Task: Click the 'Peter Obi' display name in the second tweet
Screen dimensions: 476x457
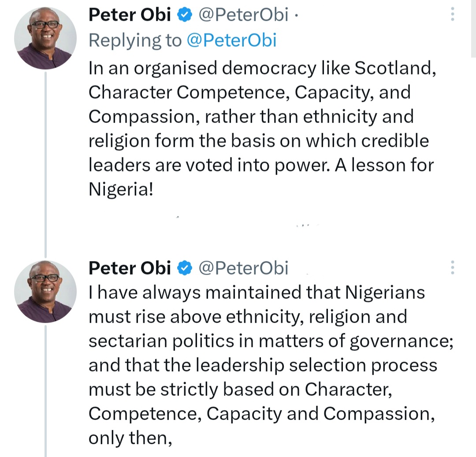Action: pyautogui.click(x=130, y=268)
